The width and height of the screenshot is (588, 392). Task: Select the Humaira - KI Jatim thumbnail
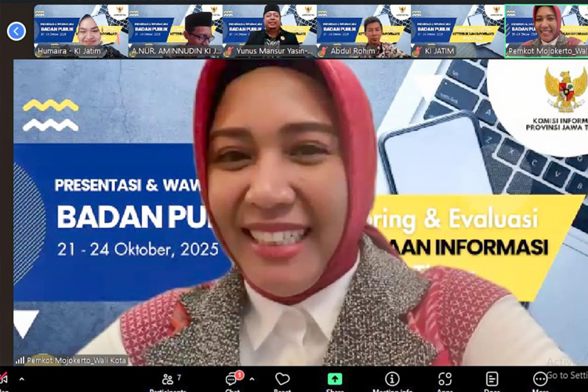point(80,31)
